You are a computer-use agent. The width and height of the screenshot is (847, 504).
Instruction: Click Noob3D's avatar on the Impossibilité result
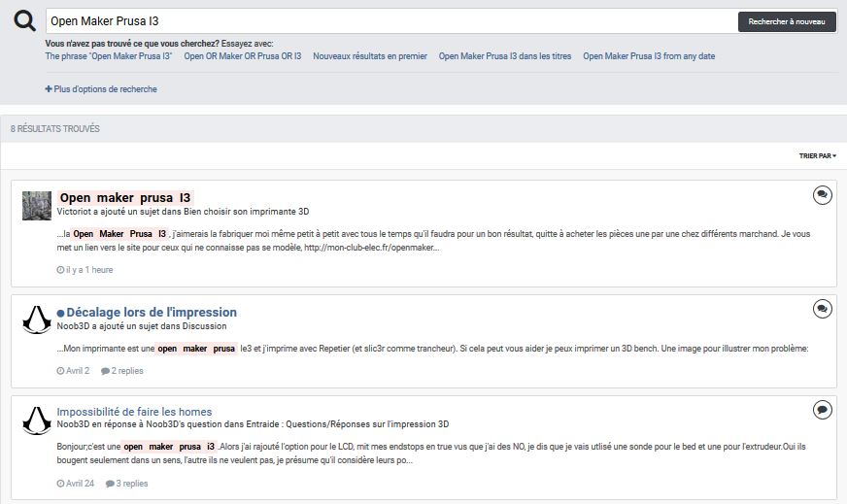click(x=37, y=420)
